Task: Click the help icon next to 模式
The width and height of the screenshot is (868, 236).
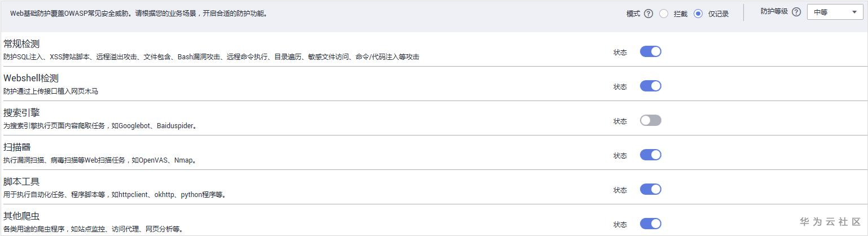Action: coord(648,14)
